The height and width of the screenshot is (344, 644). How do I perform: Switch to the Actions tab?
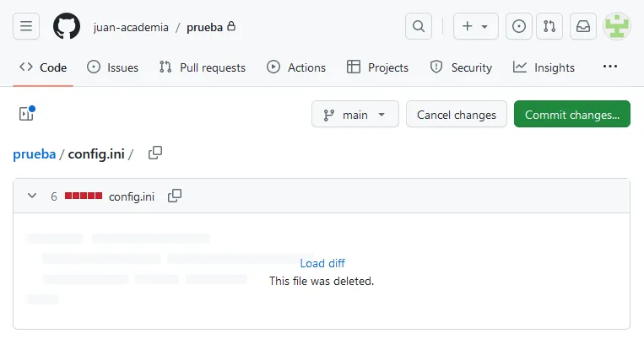pyautogui.click(x=295, y=67)
